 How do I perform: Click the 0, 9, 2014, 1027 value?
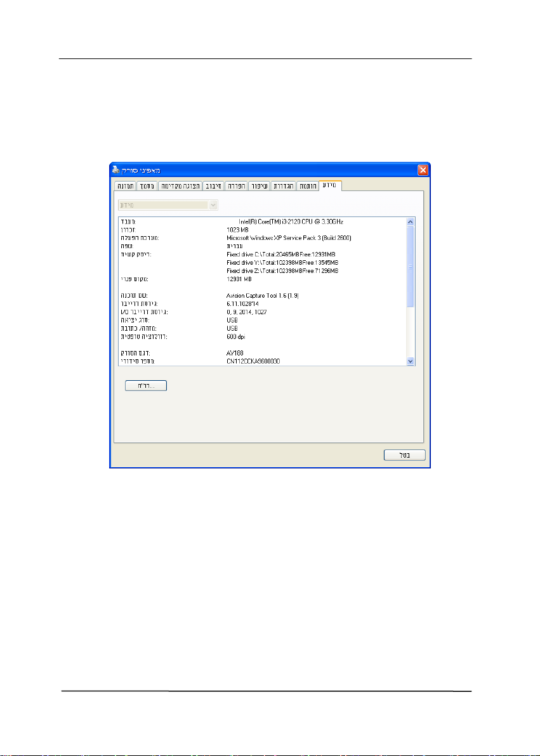[247, 312]
